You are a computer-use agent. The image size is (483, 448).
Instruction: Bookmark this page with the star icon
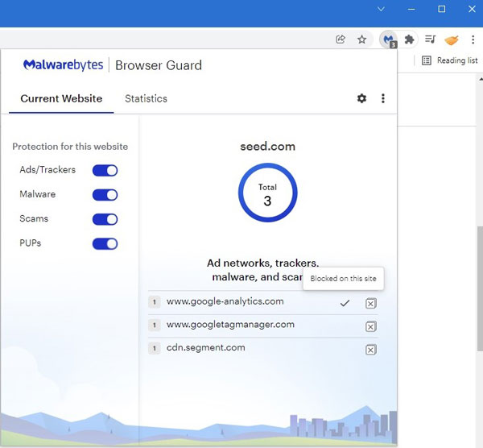(x=362, y=39)
